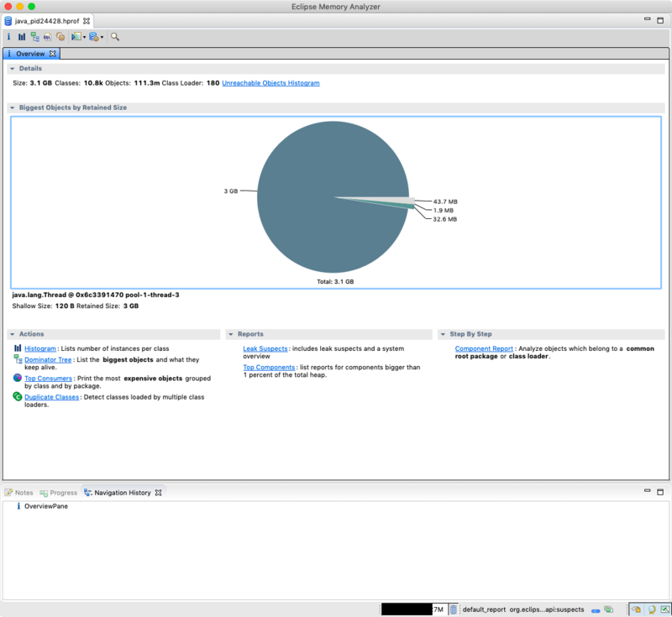Open dropdown arrow next to Run Report

[85, 37]
